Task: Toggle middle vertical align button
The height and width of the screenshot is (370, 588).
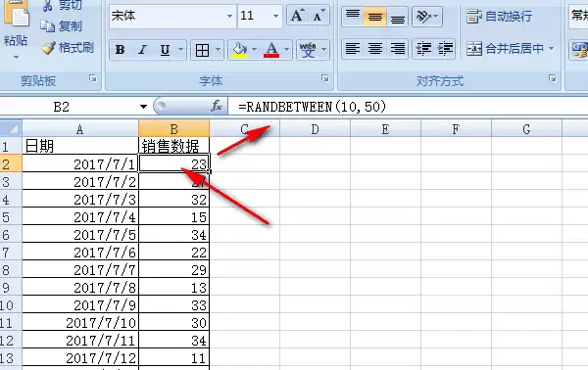Action: (x=375, y=17)
